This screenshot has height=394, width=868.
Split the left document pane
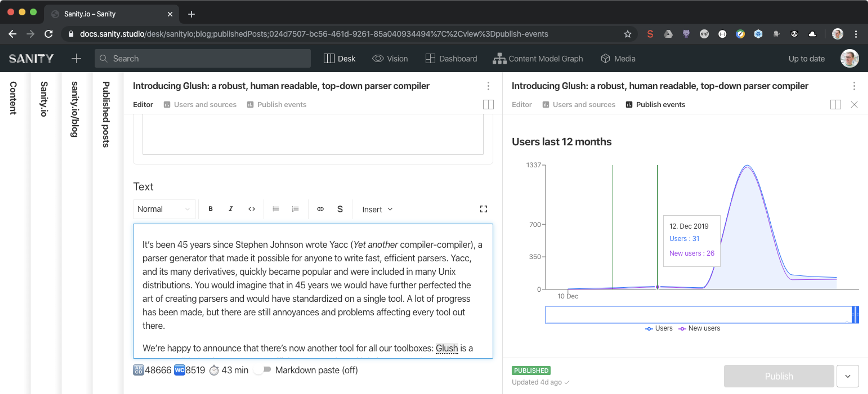point(488,104)
